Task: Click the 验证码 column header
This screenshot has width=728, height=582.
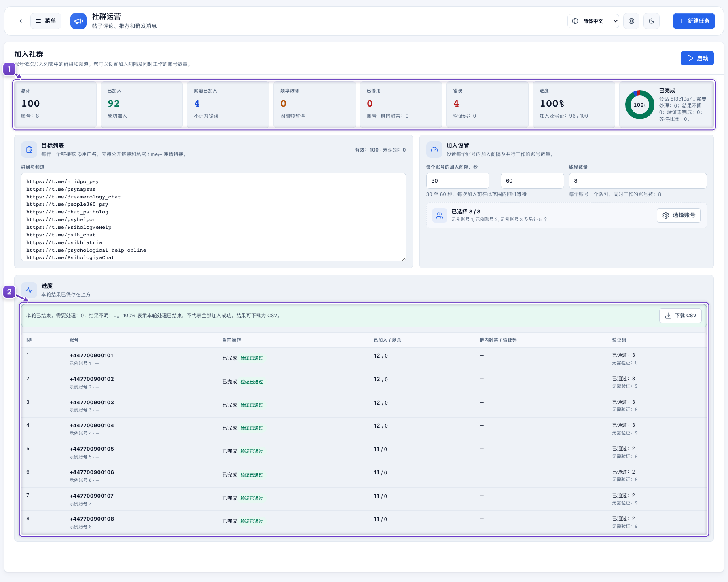Action: click(x=619, y=340)
